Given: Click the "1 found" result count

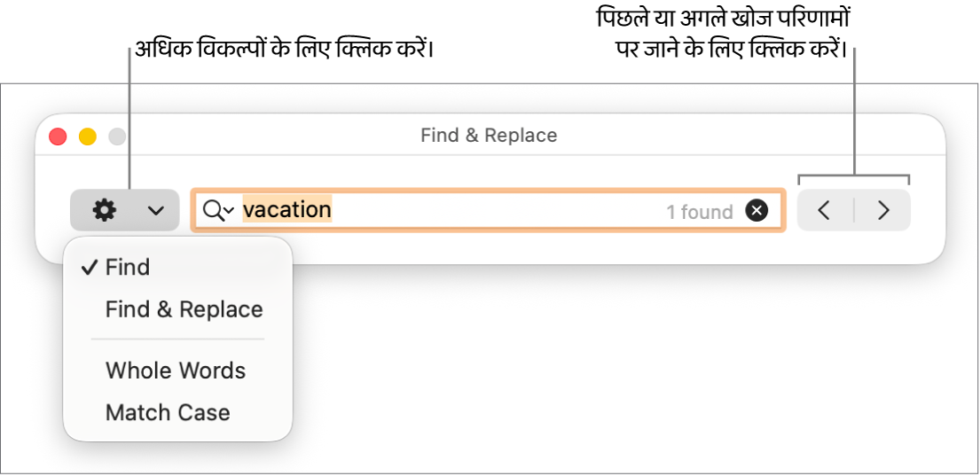Looking at the screenshot, I should click(x=700, y=212).
